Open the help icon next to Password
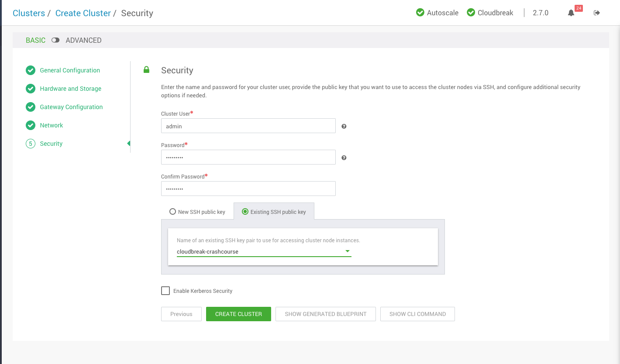Viewport: 620px width, 364px height. coord(344,158)
